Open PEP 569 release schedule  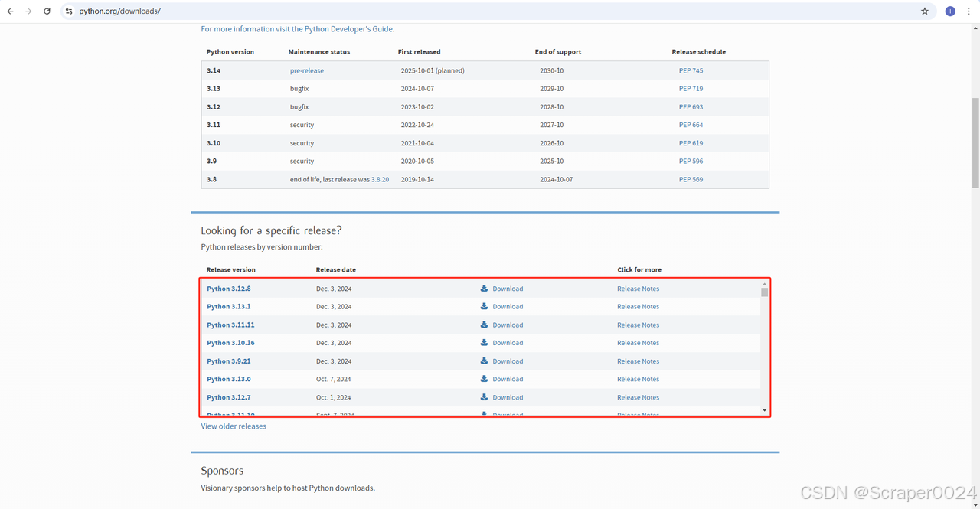click(x=691, y=179)
